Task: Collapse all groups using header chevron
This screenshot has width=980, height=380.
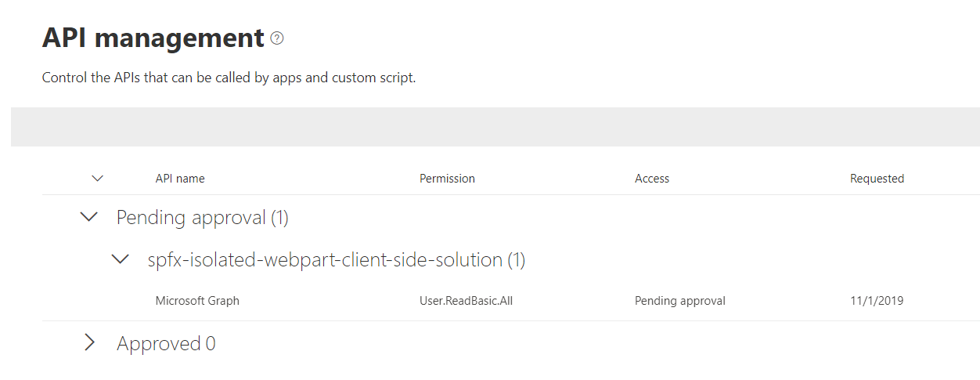Action: 98,178
